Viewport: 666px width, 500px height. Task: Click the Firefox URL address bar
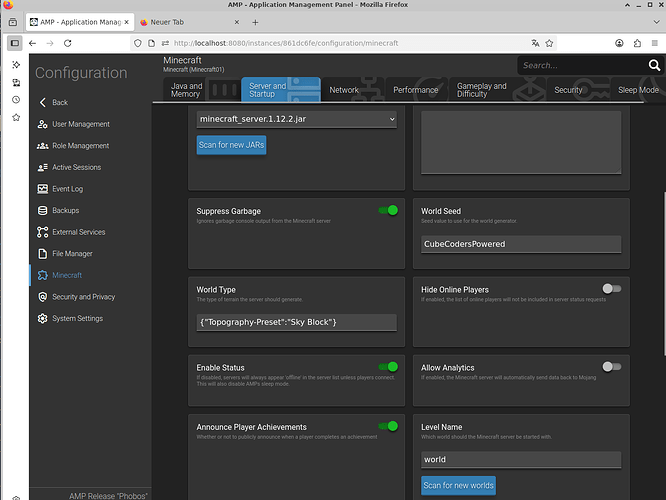coord(344,43)
